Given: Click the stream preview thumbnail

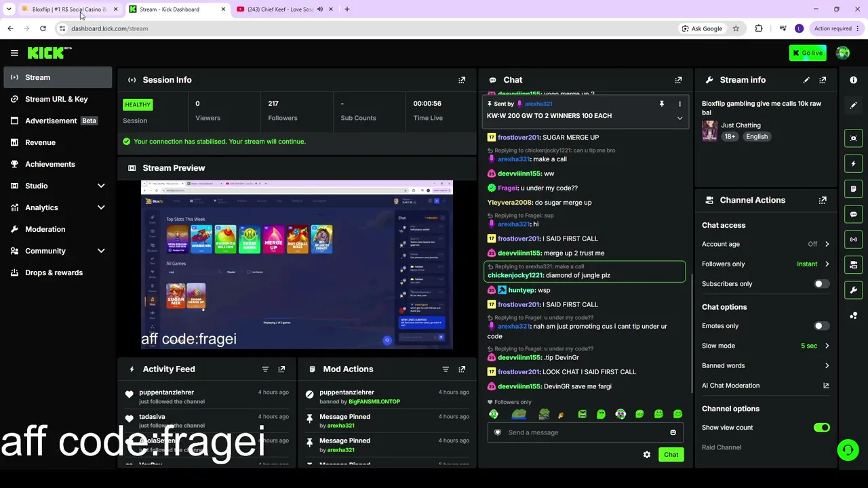Looking at the screenshot, I should (x=297, y=265).
